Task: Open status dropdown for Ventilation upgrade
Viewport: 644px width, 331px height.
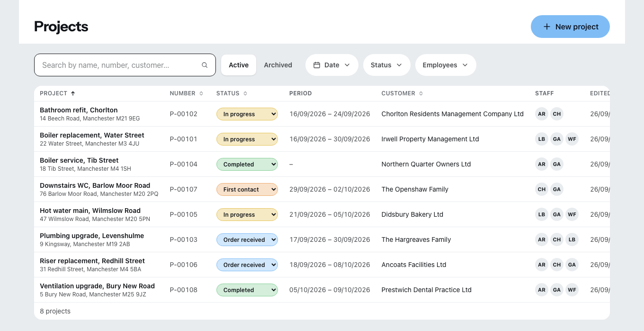Action: [247, 290]
